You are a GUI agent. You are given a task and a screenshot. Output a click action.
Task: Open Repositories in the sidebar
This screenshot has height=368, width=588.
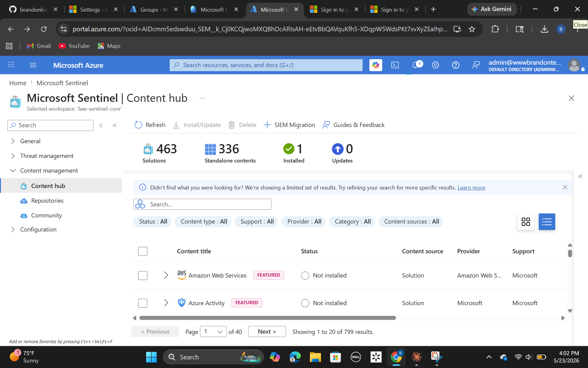(x=47, y=201)
